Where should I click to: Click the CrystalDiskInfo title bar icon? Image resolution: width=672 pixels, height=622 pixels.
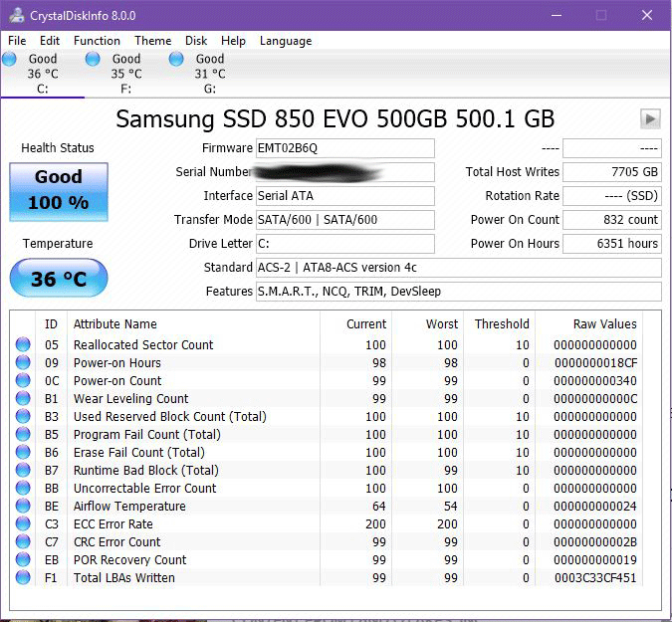point(17,15)
